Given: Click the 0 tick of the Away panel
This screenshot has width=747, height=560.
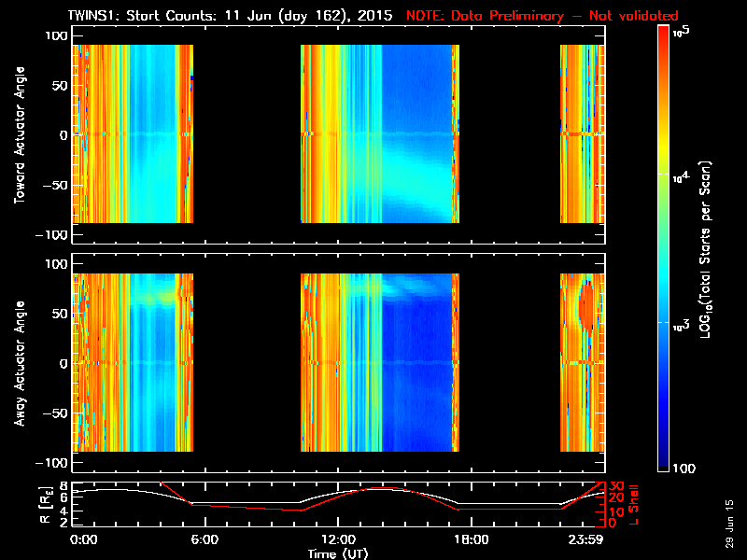Looking at the screenshot, I should tap(63, 364).
